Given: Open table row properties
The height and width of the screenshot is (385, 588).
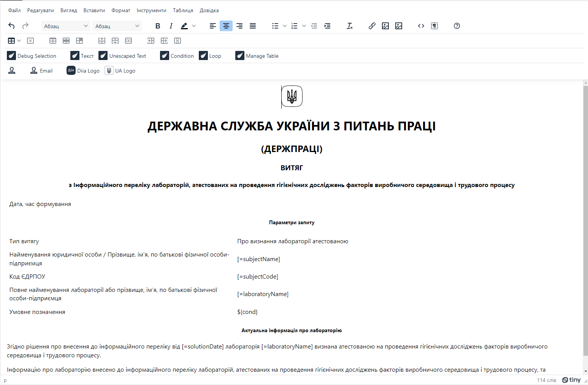Looking at the screenshot, I should [x=66, y=41].
